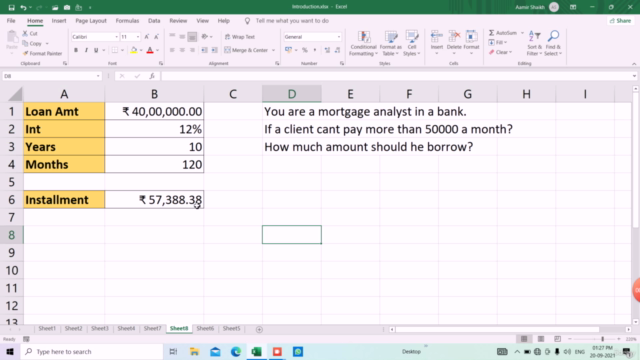This screenshot has width=640, height=360.
Task: Click Merge & Center
Action: click(x=246, y=50)
